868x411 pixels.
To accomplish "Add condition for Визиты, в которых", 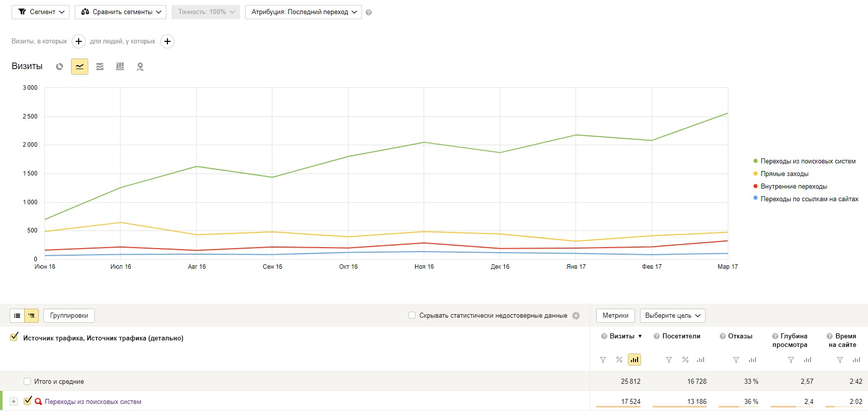I will click(79, 41).
